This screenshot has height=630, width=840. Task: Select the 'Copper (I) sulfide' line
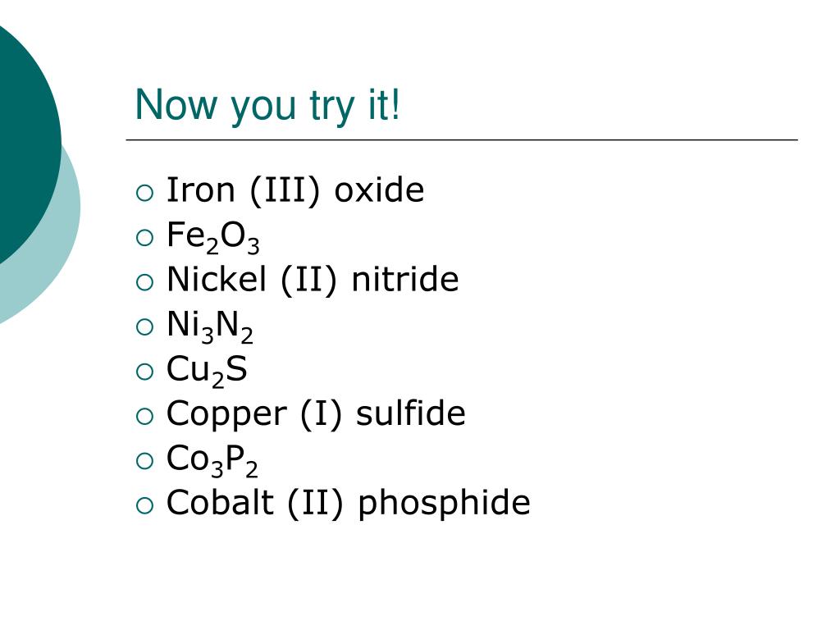pyautogui.click(x=316, y=414)
